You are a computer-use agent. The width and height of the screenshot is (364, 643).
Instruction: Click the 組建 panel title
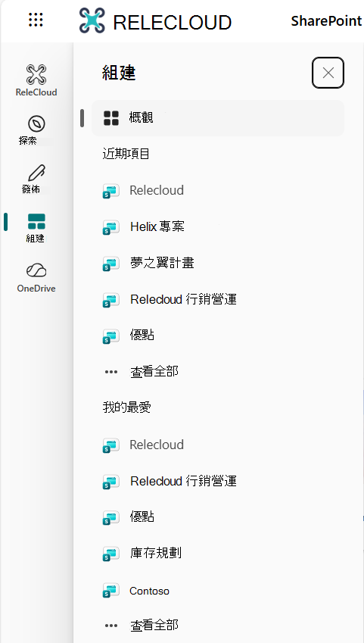point(119,73)
